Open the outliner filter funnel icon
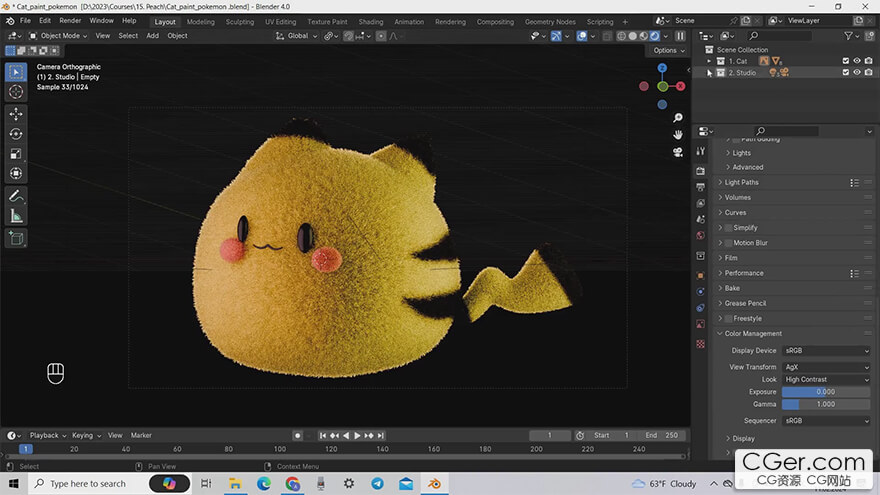 point(848,35)
